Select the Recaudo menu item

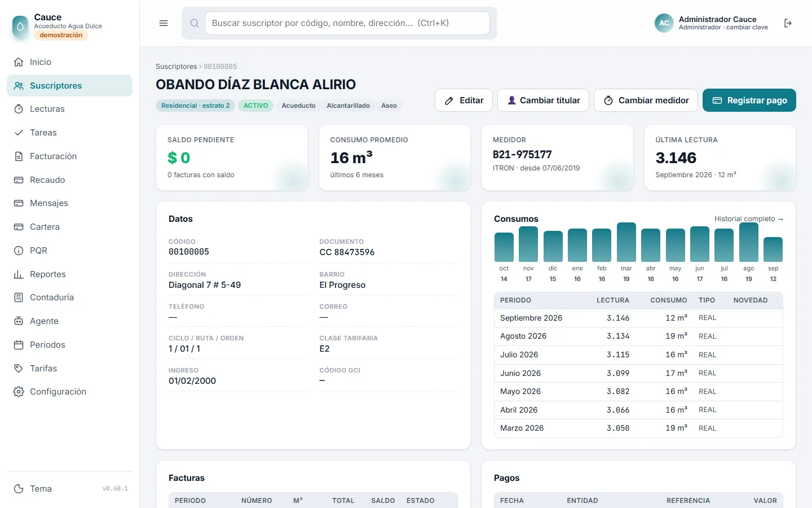[69, 180]
